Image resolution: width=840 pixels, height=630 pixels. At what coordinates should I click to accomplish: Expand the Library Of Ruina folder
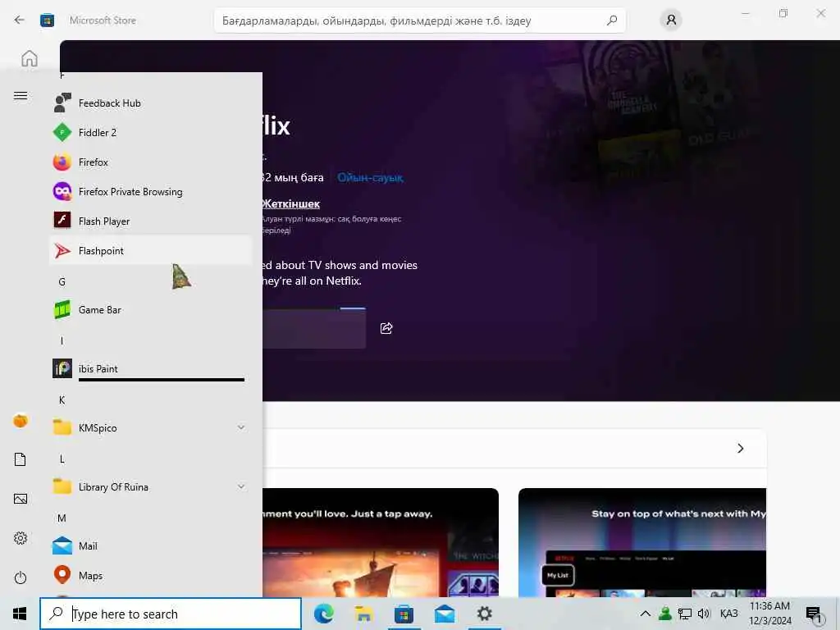click(x=150, y=486)
